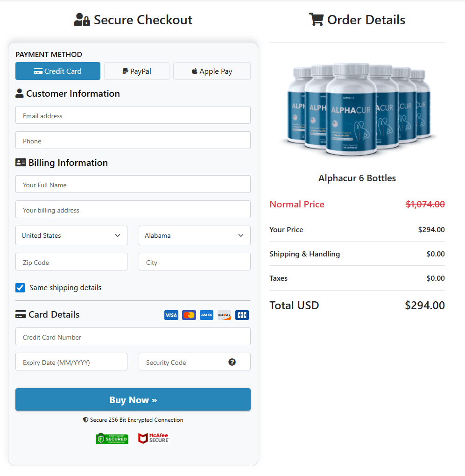Click the Mastercard icon in Card Details

(189, 315)
